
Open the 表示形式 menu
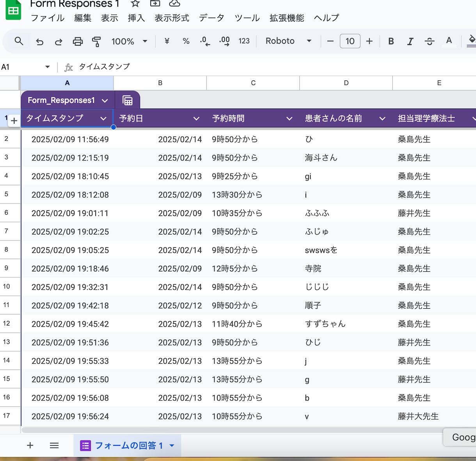[172, 18]
